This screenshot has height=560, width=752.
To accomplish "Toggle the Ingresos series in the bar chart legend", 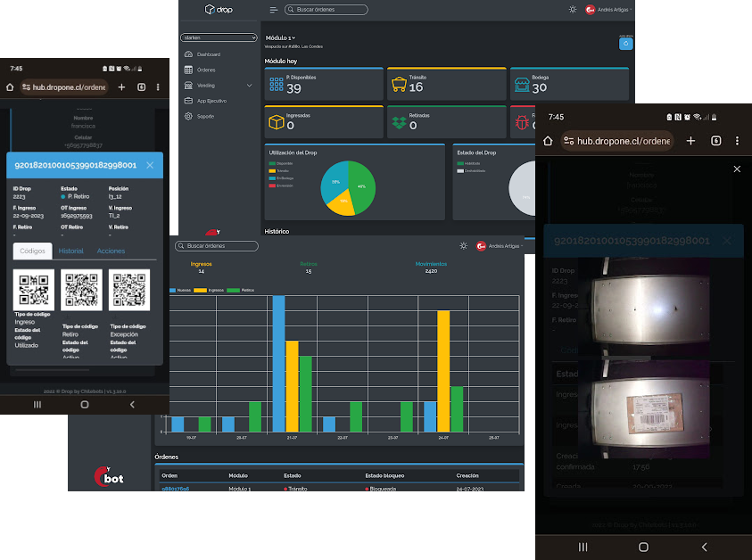I will 209,290.
